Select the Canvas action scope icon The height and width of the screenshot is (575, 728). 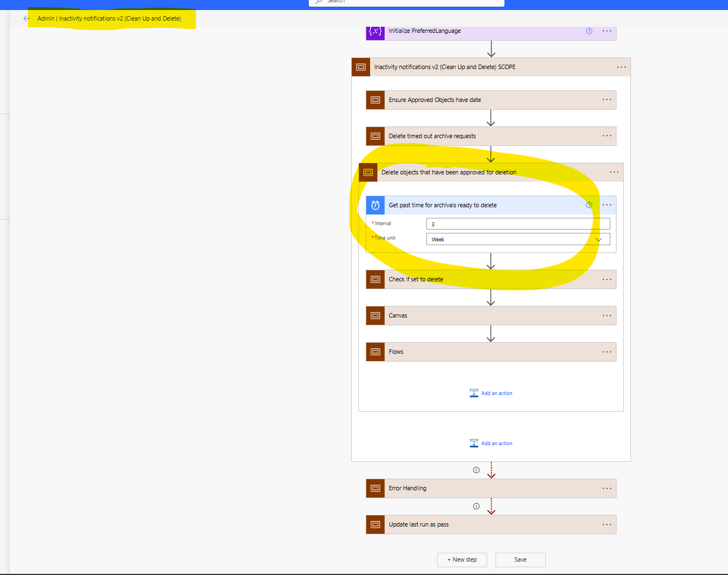pyautogui.click(x=375, y=315)
